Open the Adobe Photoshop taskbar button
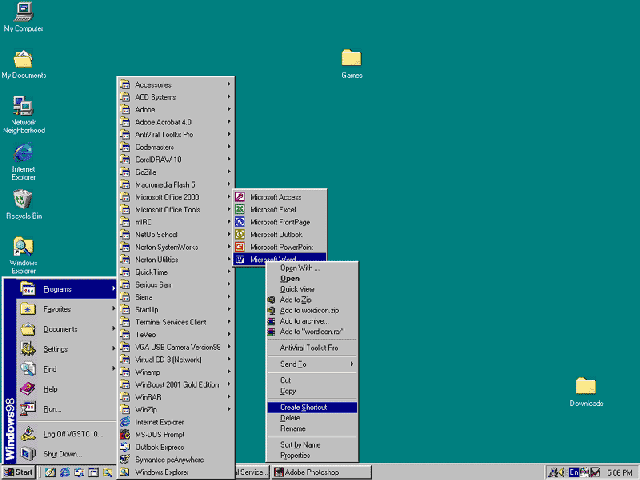 point(322,472)
